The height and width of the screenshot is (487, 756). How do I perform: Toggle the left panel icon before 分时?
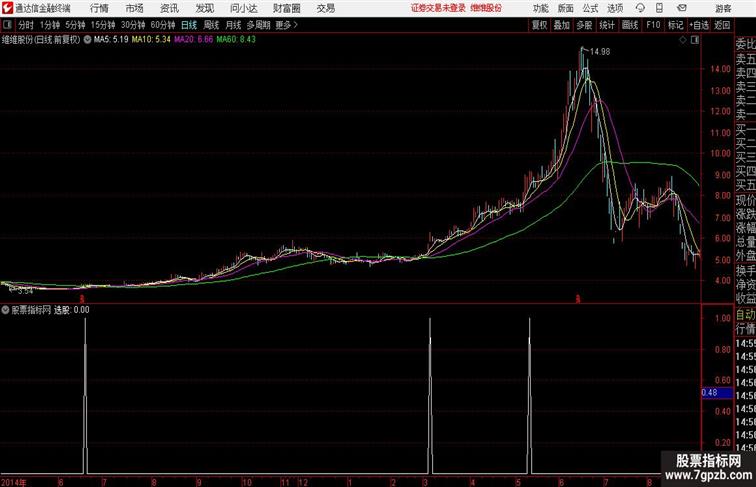pos(7,25)
